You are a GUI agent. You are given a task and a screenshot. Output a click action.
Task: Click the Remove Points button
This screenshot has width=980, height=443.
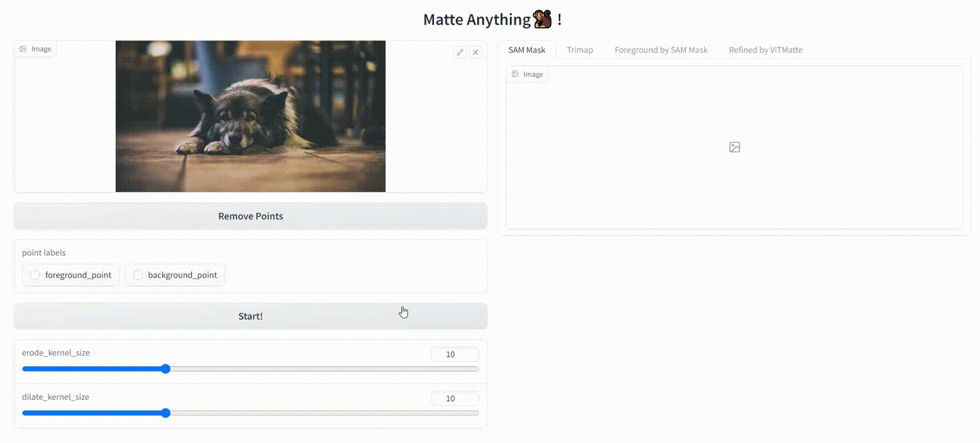click(x=251, y=216)
